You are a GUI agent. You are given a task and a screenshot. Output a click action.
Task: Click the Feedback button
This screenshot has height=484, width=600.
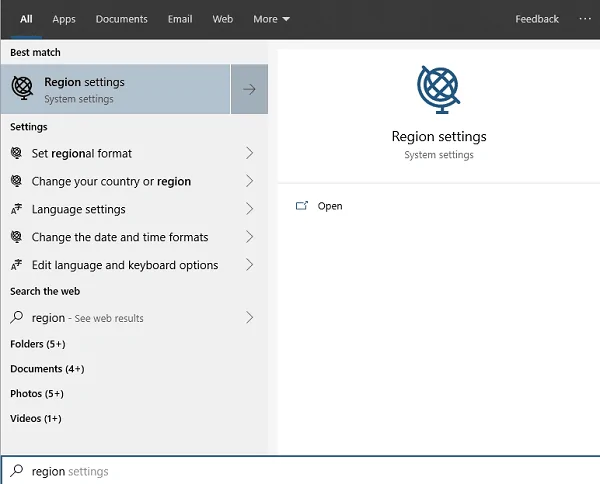pos(537,19)
